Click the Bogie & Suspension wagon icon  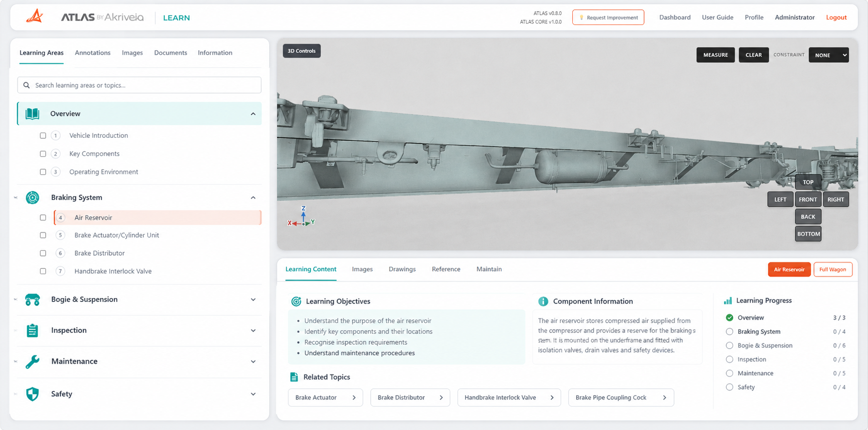click(x=33, y=299)
